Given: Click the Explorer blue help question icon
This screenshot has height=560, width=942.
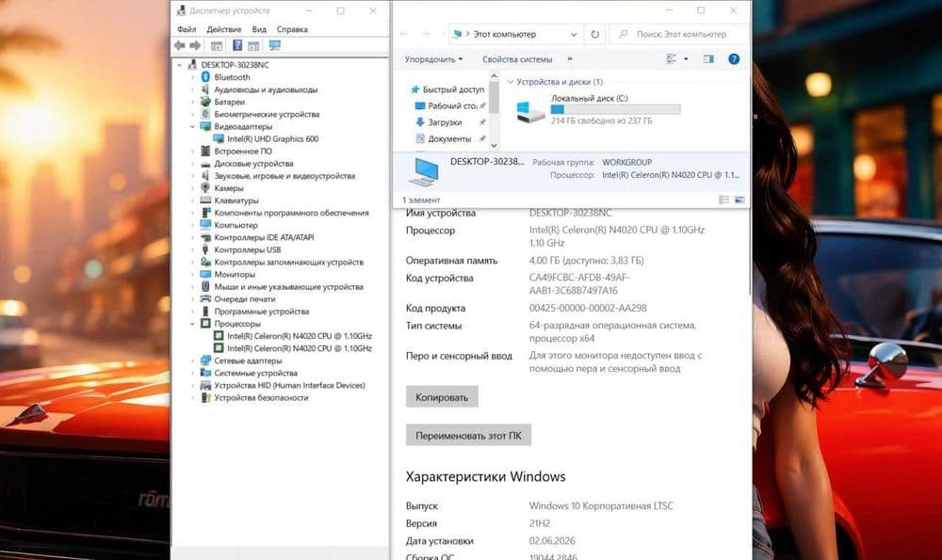Looking at the screenshot, I should 734,58.
